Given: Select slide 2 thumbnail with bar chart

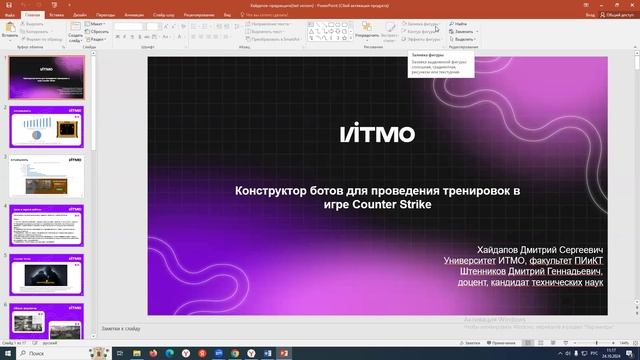Looking at the screenshot, I should [x=47, y=127].
